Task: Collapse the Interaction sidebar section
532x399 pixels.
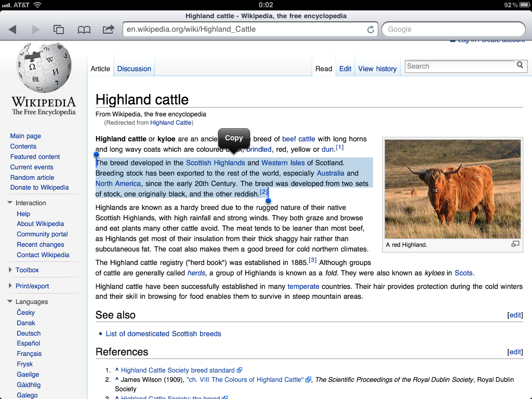Action: click(x=10, y=203)
